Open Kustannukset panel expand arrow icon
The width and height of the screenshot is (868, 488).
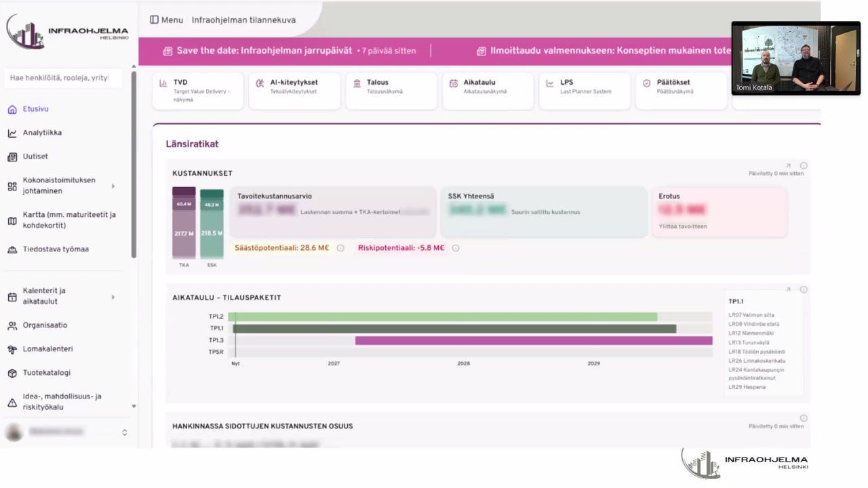coord(788,165)
